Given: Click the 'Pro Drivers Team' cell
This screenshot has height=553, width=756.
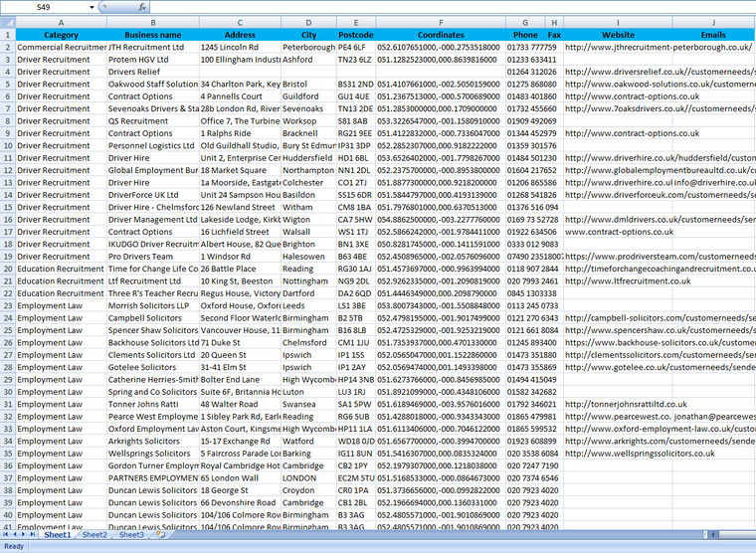Looking at the screenshot, I should point(153,257).
